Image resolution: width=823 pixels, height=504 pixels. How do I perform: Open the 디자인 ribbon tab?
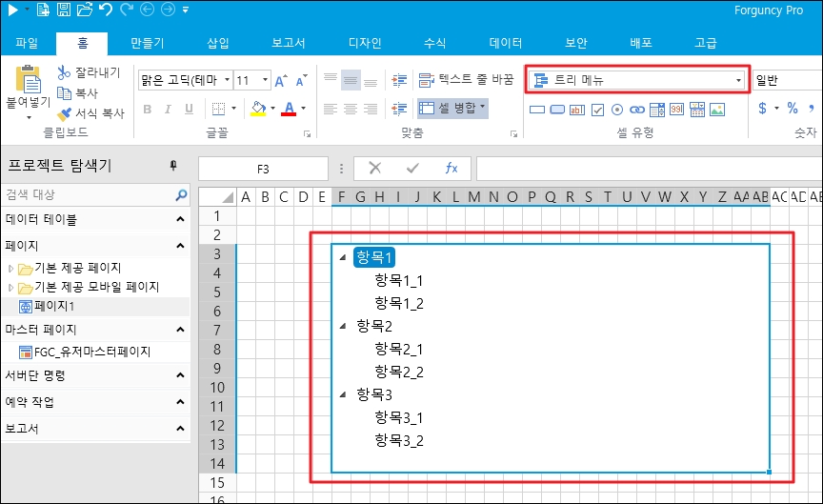click(365, 43)
